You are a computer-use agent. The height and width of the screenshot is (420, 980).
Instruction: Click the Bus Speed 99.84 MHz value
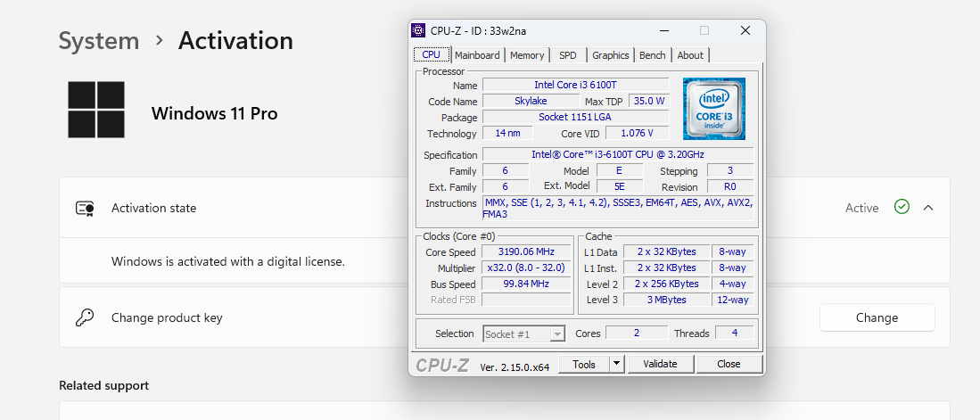click(x=525, y=284)
